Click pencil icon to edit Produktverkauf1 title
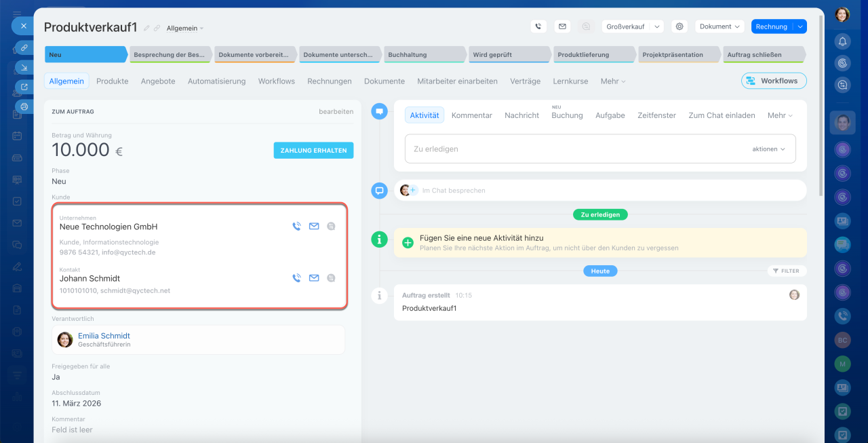Image resolution: width=868 pixels, height=443 pixels. coord(146,28)
